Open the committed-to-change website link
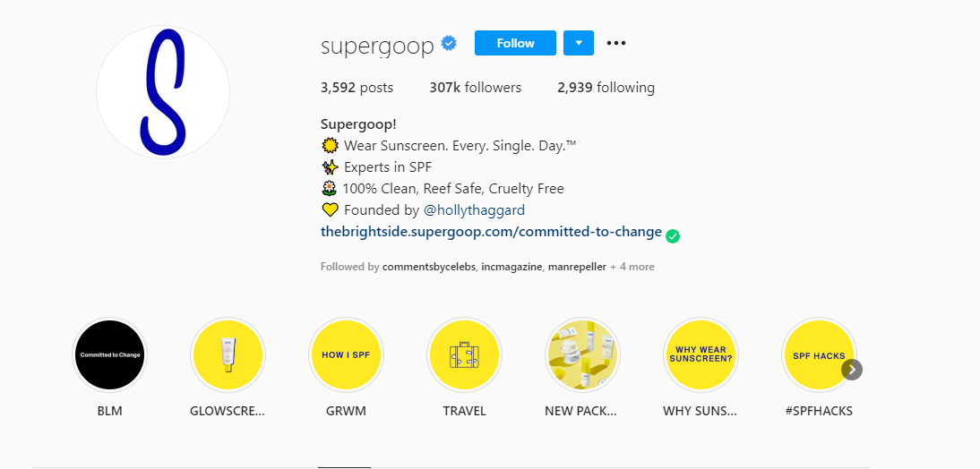 (491, 233)
